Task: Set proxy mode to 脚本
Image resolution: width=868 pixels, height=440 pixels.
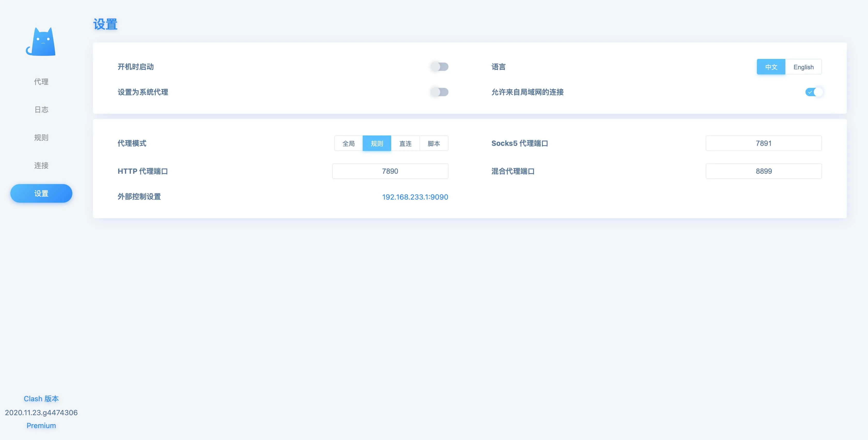Action: tap(434, 144)
